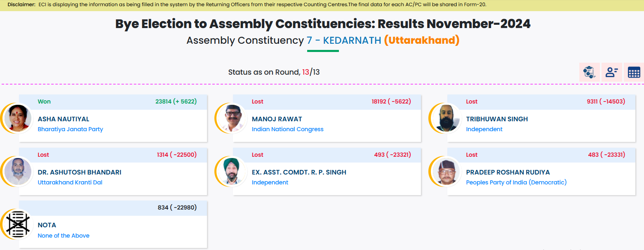Screen dimensions: 644x250
Task: Select the MANOJ RAWAT candidate name
Action: (x=277, y=119)
